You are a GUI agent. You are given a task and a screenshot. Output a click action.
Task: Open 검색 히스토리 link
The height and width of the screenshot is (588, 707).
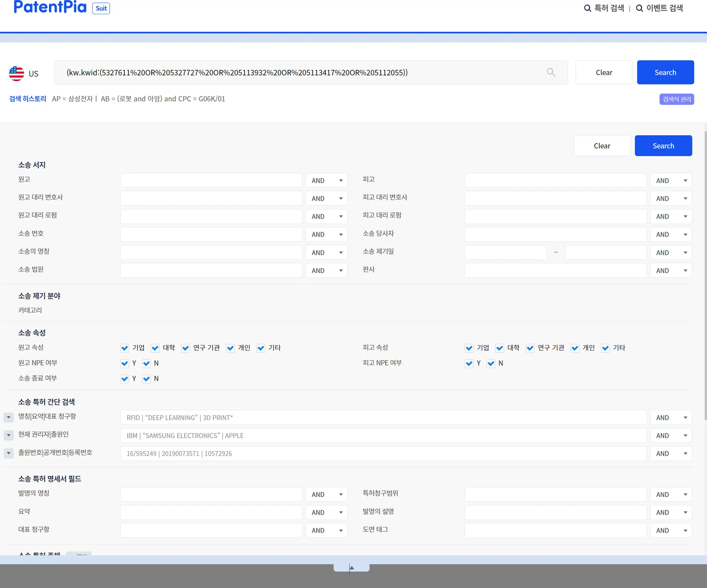[28, 99]
